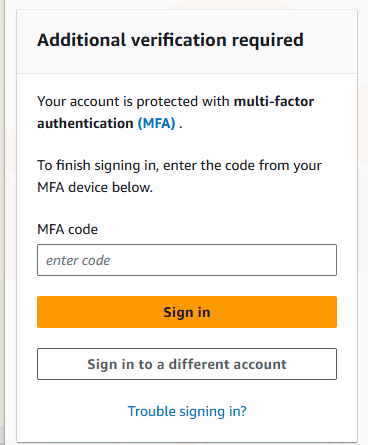368x445 pixels.
Task: Switch accounts using the white outlined button
Action: click(x=187, y=364)
